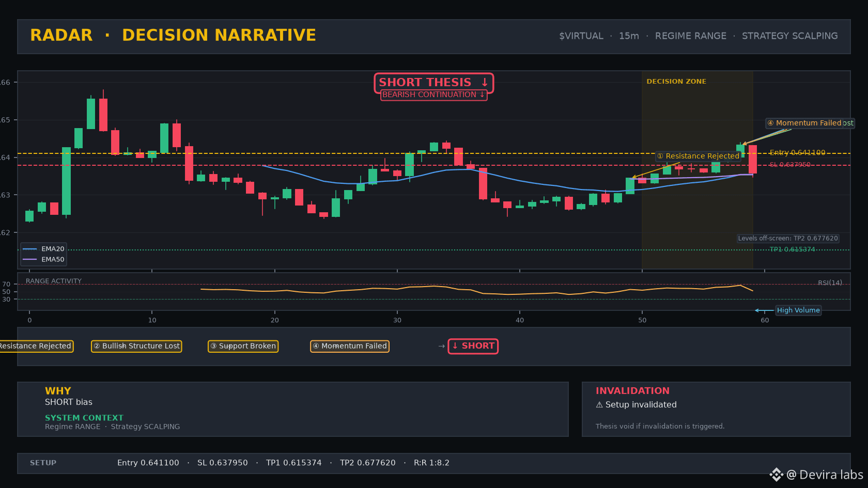
Task: Click the SETUP row label
Action: (43, 463)
